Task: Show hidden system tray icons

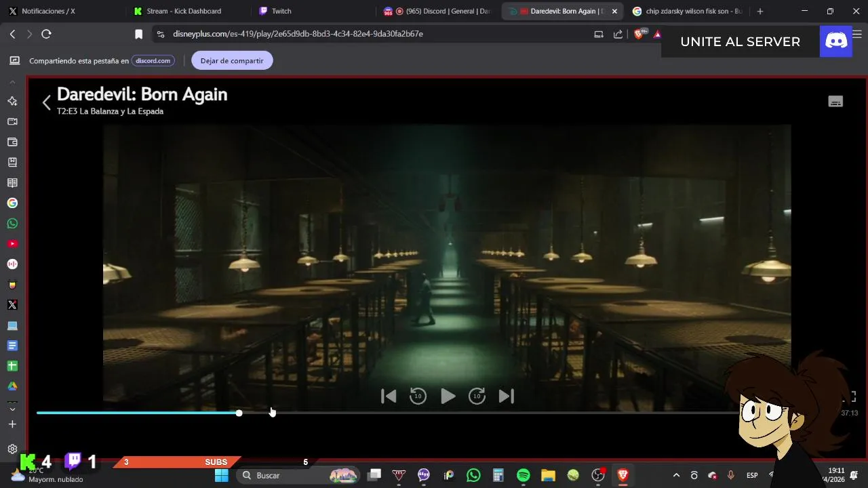Action: pyautogui.click(x=676, y=475)
